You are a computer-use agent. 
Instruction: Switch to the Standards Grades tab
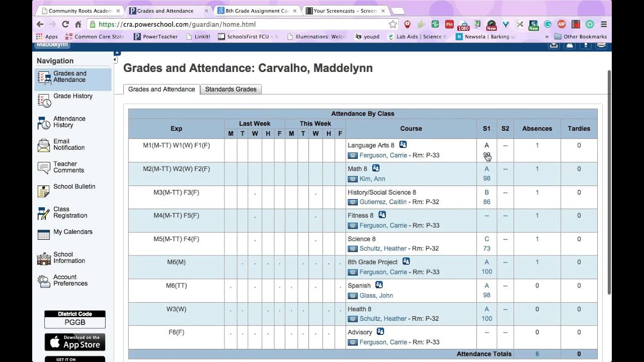pos(231,89)
